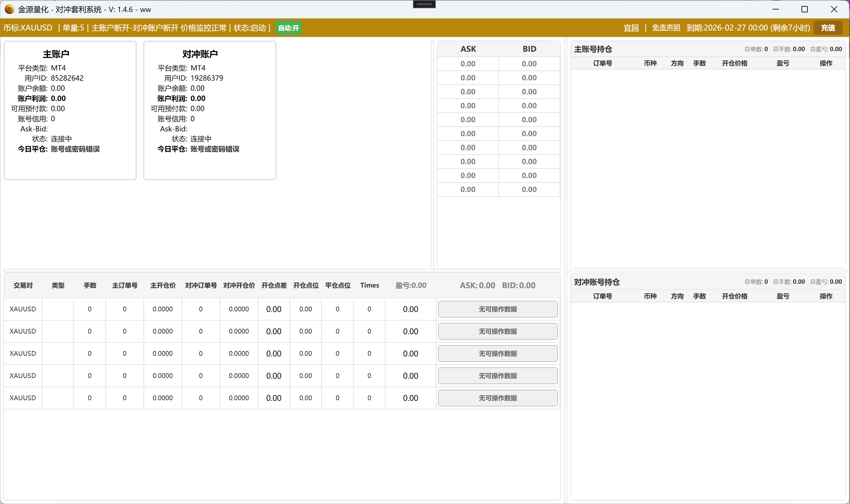Click 操作 header in 对冲账号持仓 table
This screenshot has width=850, height=504.
[826, 296]
